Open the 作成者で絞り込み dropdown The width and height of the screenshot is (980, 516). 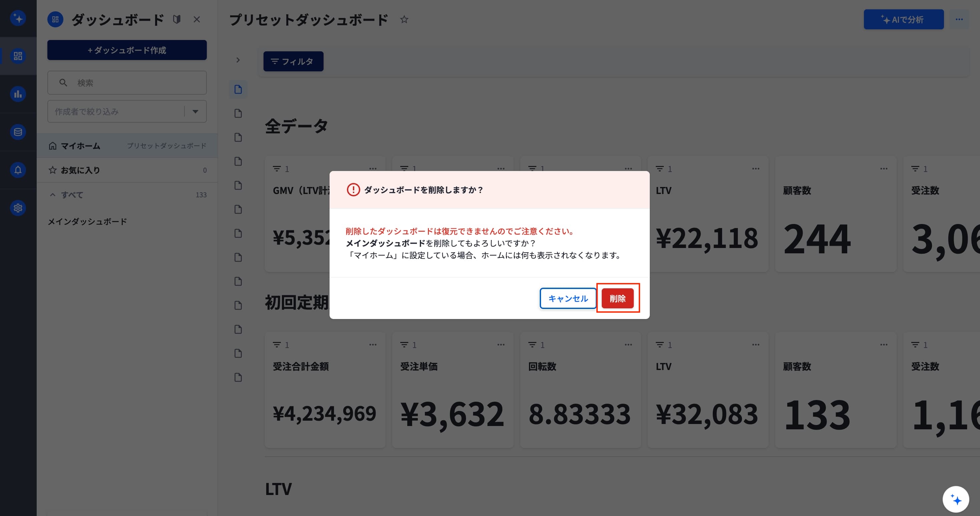tap(127, 111)
